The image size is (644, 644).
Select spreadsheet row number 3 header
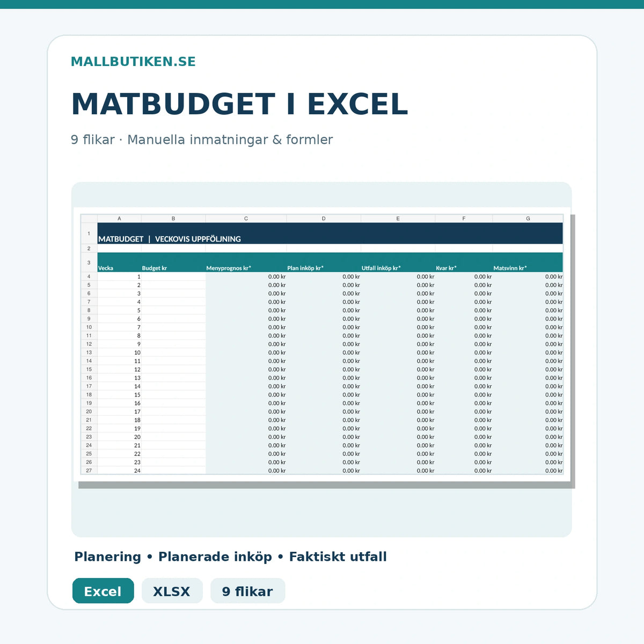[89, 262]
